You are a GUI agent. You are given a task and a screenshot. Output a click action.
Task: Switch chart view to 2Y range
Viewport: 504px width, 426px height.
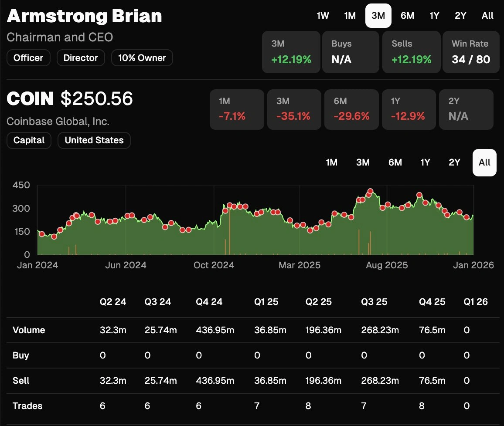tap(454, 162)
